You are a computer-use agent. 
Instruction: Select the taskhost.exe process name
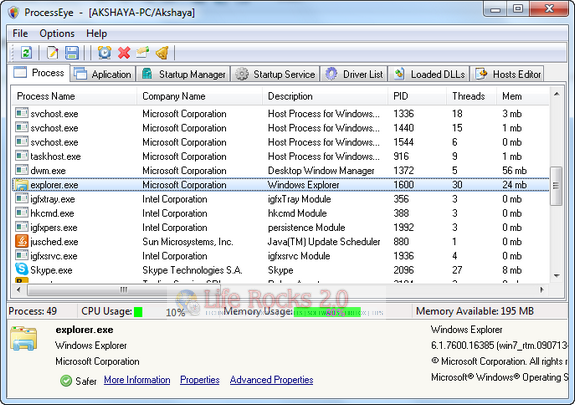pos(56,156)
